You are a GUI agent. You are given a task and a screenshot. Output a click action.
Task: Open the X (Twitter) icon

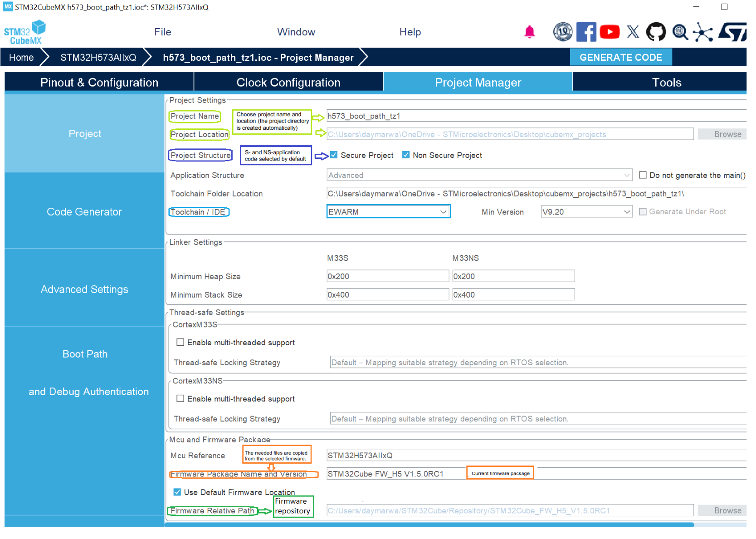coord(633,32)
